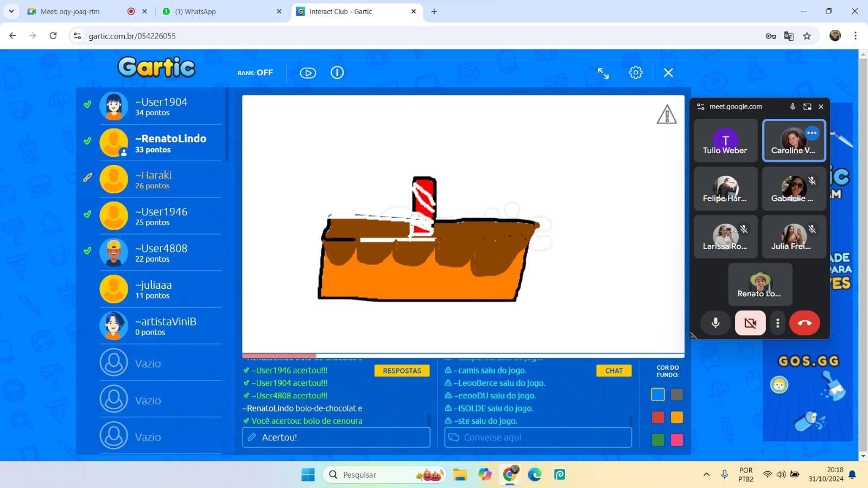Click the fullscreen expand arrows icon
This screenshot has height=488, width=868.
click(603, 73)
